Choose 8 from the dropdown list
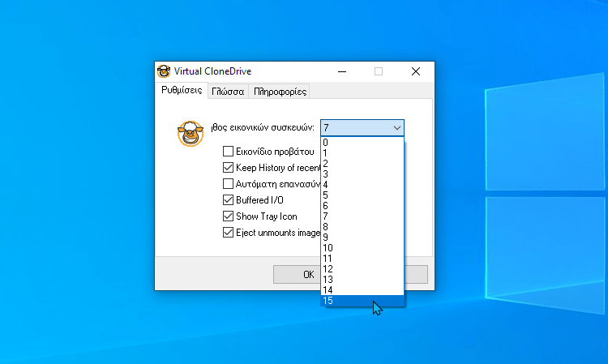The image size is (608, 364). [362, 227]
